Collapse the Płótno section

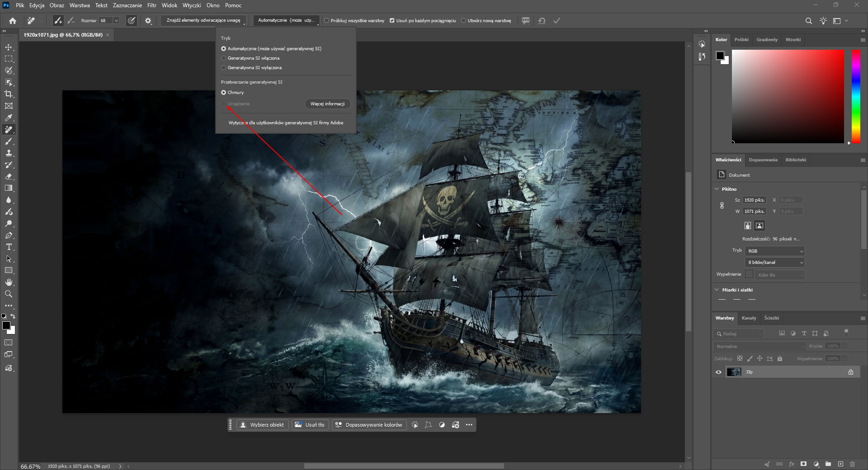(717, 189)
